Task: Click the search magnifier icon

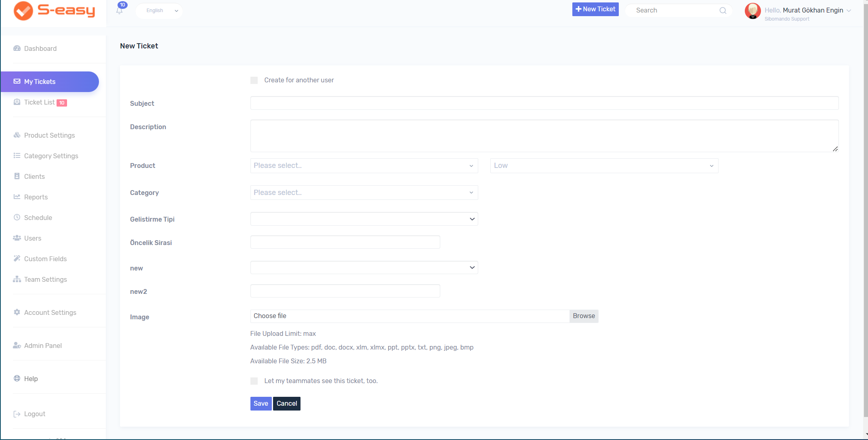Action: point(723,10)
